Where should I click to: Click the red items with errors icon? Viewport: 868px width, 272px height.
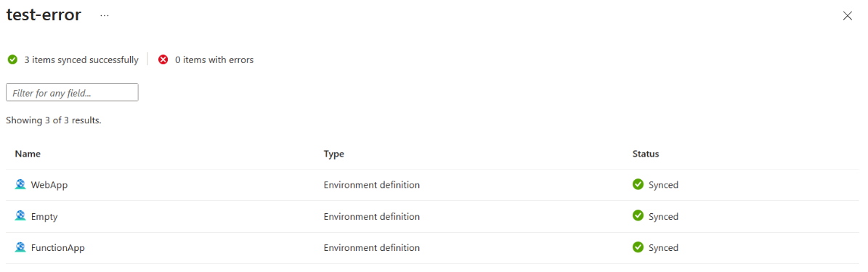pyautogui.click(x=163, y=59)
